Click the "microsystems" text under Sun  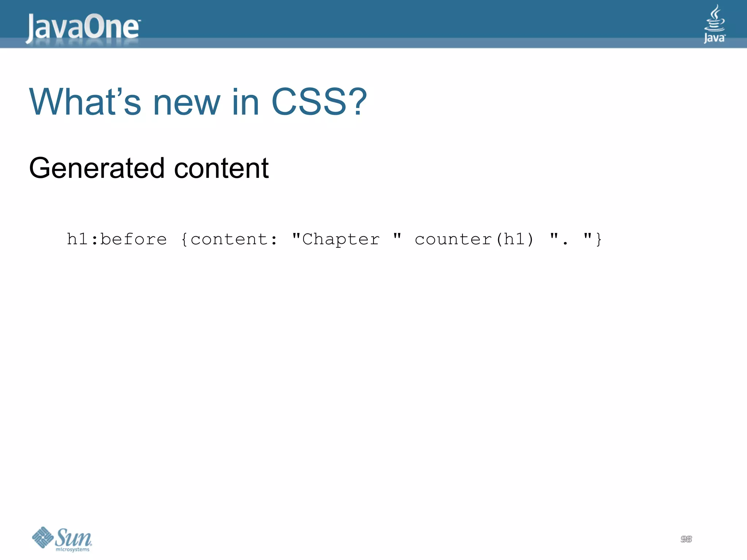[x=72, y=549]
